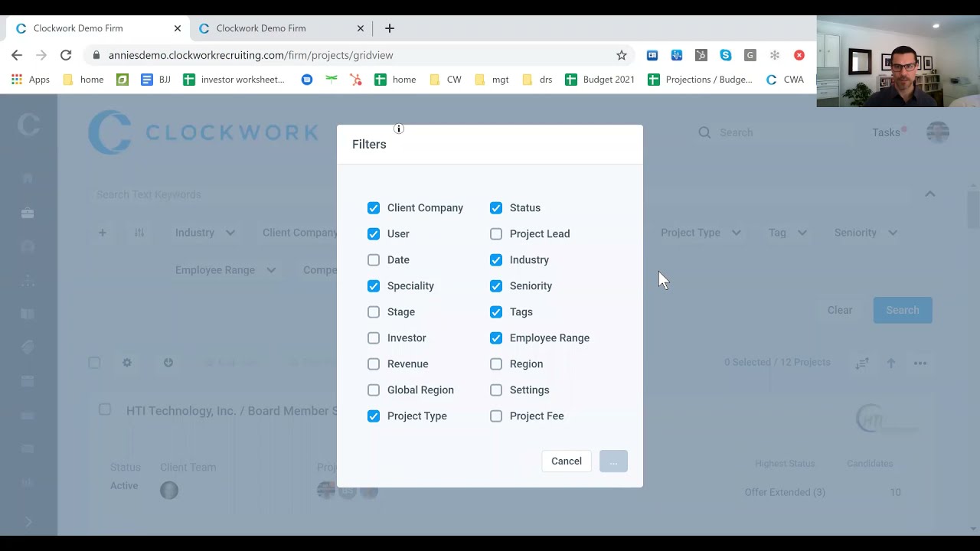This screenshot has height=551, width=980.
Task: Click the info icon above Filters title
Action: tap(399, 129)
